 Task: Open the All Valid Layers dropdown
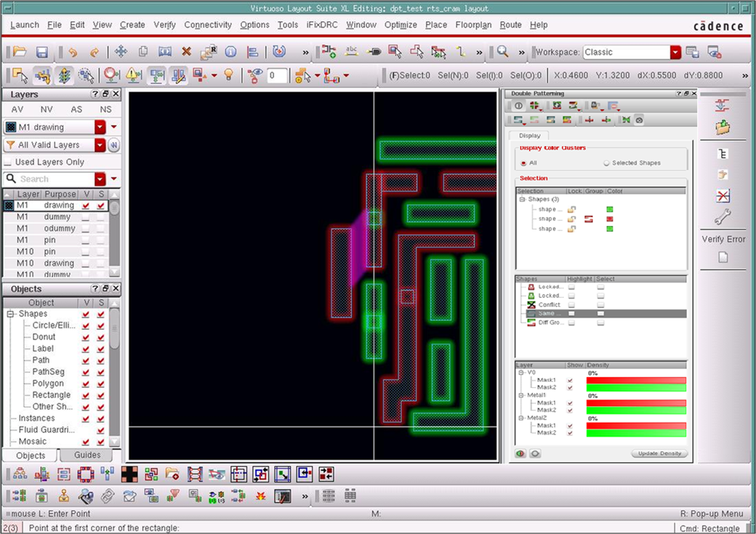[100, 145]
